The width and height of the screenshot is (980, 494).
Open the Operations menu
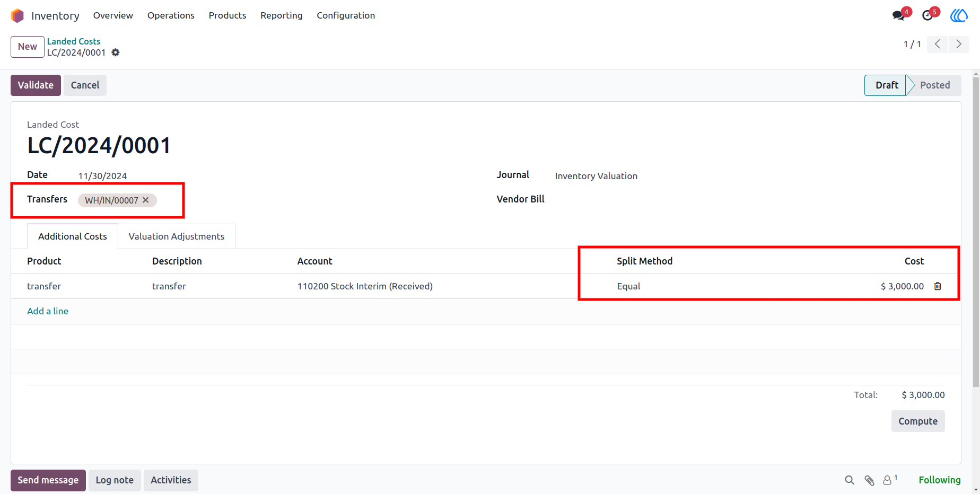[171, 15]
